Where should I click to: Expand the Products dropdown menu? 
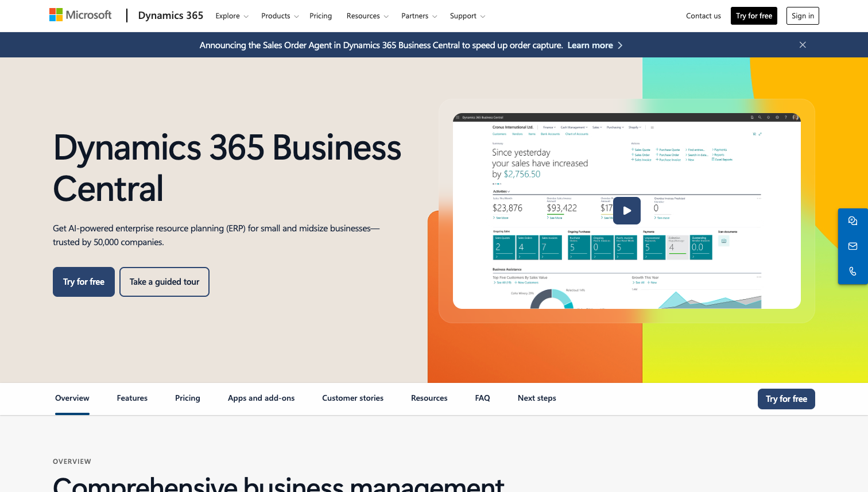280,16
